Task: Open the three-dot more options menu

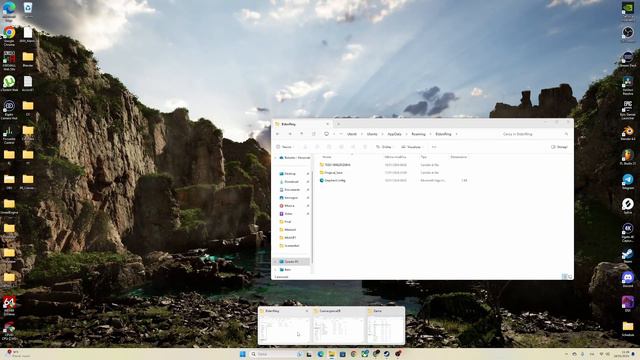Action: (x=434, y=147)
